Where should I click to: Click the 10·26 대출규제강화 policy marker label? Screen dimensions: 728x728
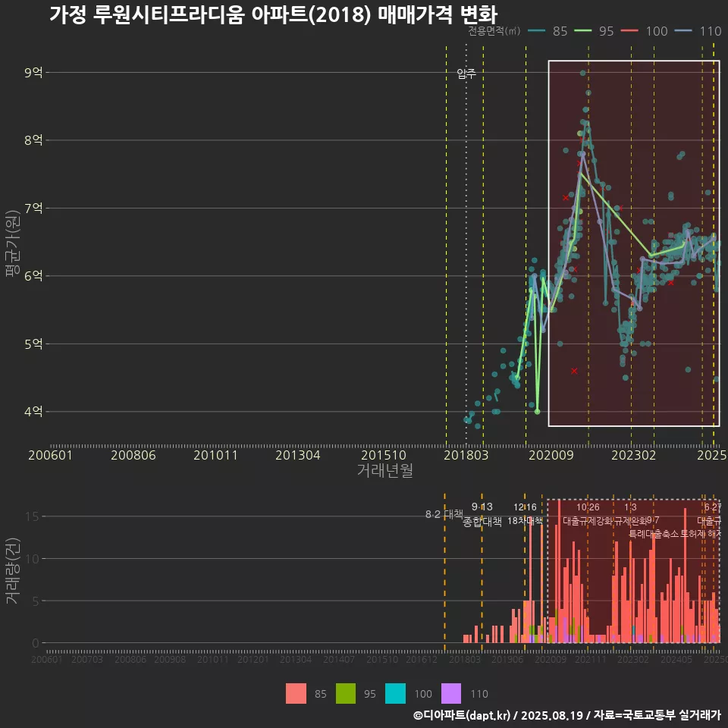click(x=588, y=514)
